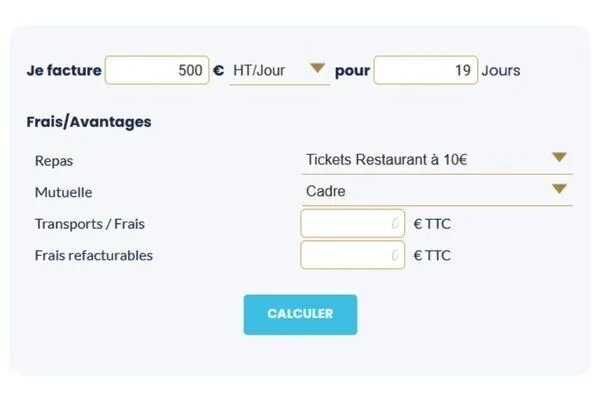Click the CALCULER button
Viewport: 600px width, 400px height.
[x=300, y=314]
